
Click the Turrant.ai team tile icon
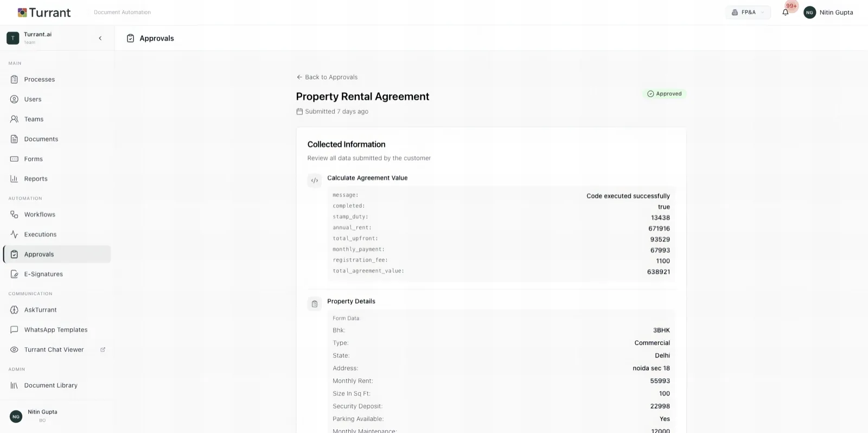pyautogui.click(x=13, y=38)
